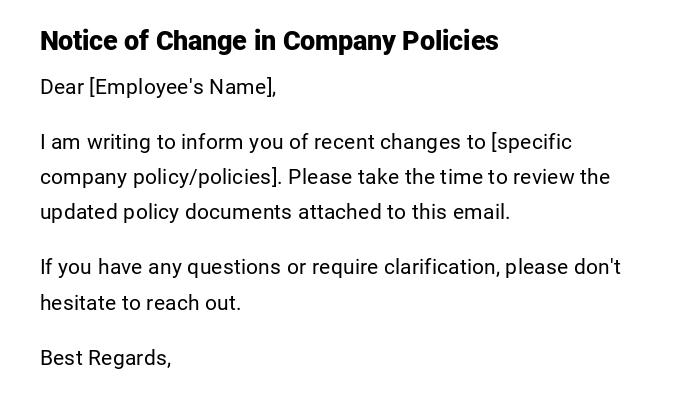
Task: Click the '[specific' placeholder text
Action: (x=532, y=142)
